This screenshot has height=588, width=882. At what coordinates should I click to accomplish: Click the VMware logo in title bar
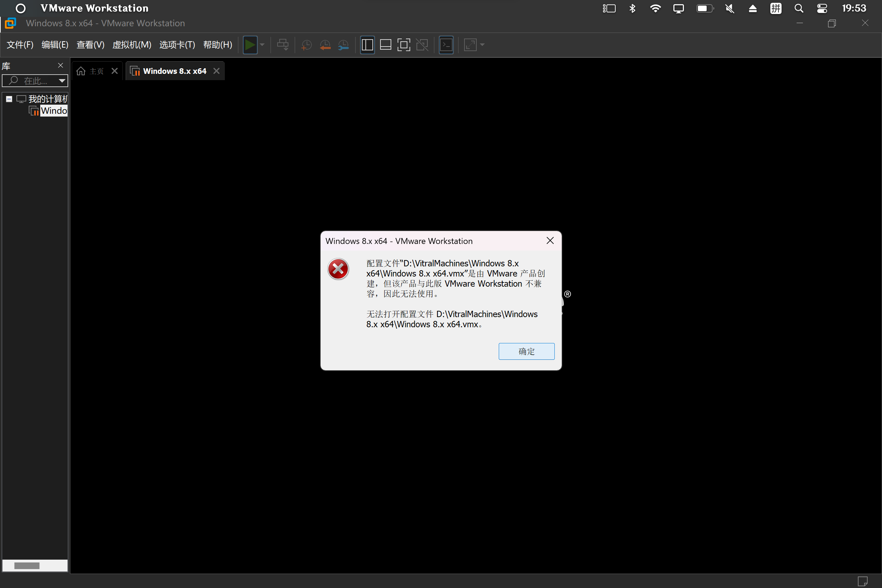pyautogui.click(x=10, y=23)
